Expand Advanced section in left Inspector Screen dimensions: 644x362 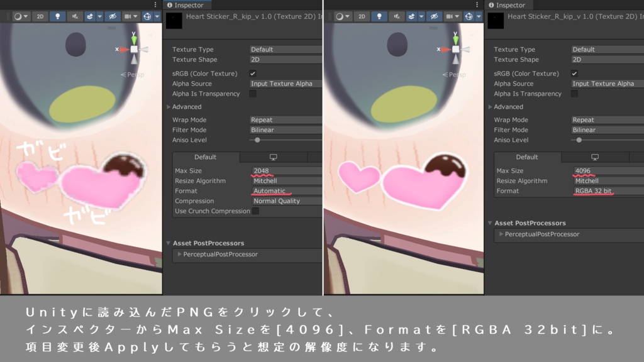click(x=169, y=107)
